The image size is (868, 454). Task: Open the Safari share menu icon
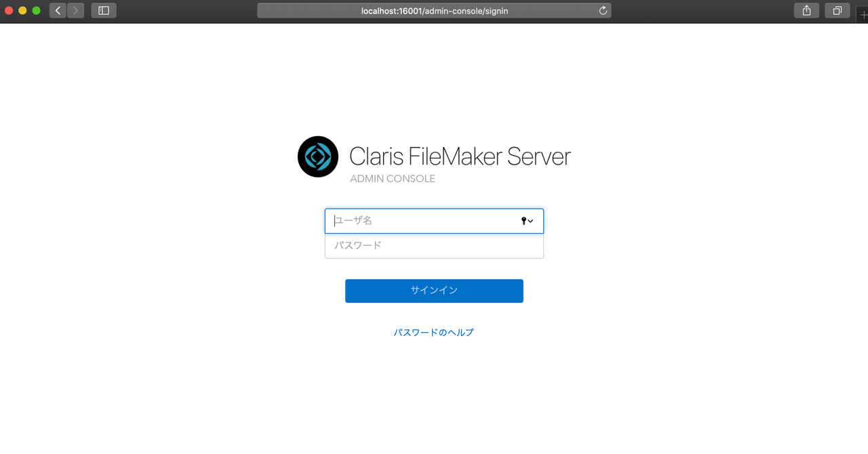(806, 11)
